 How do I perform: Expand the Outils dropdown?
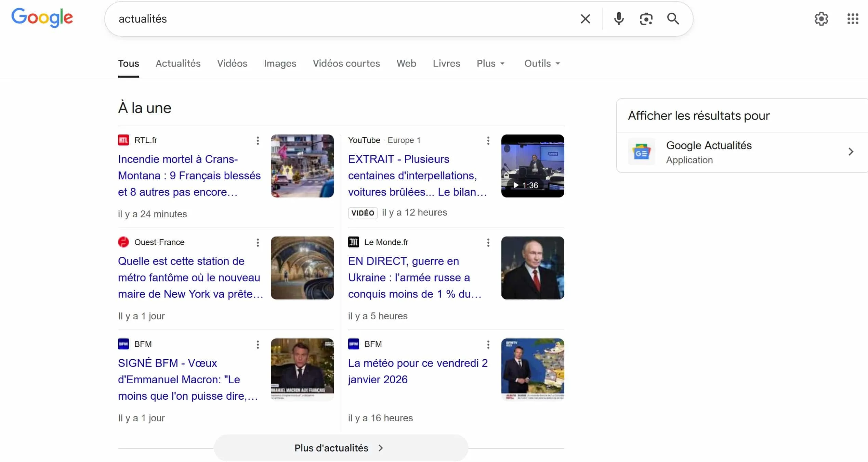[542, 64]
